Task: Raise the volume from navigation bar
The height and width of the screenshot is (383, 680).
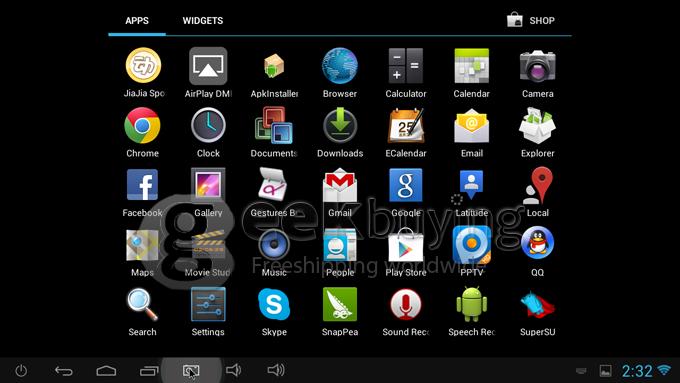Action: point(276,370)
